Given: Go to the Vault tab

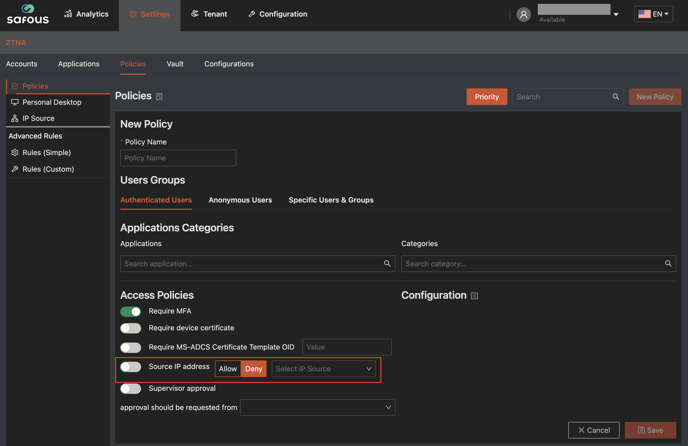Looking at the screenshot, I should (175, 64).
